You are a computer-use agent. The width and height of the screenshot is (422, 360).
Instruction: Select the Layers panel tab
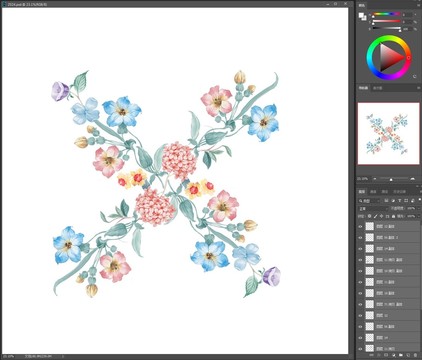point(362,192)
